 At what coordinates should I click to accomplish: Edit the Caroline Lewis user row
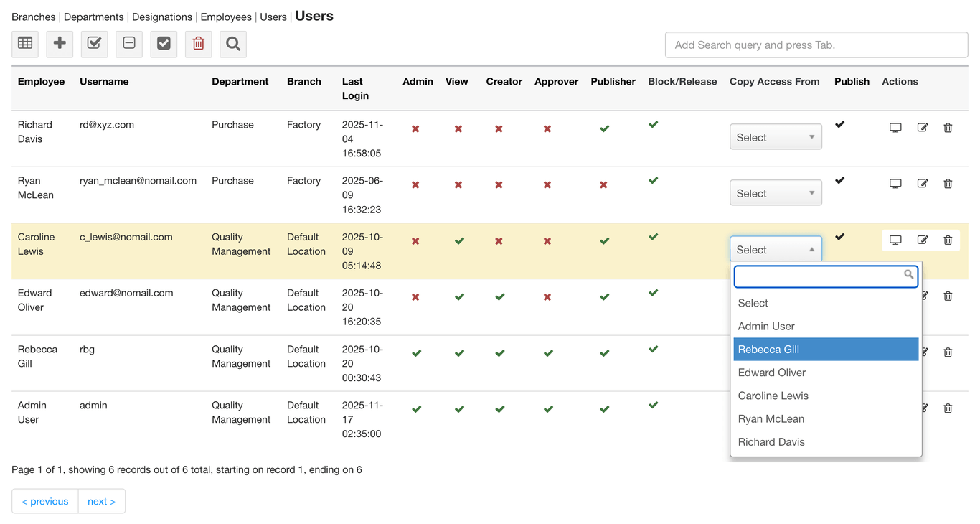[x=923, y=240]
